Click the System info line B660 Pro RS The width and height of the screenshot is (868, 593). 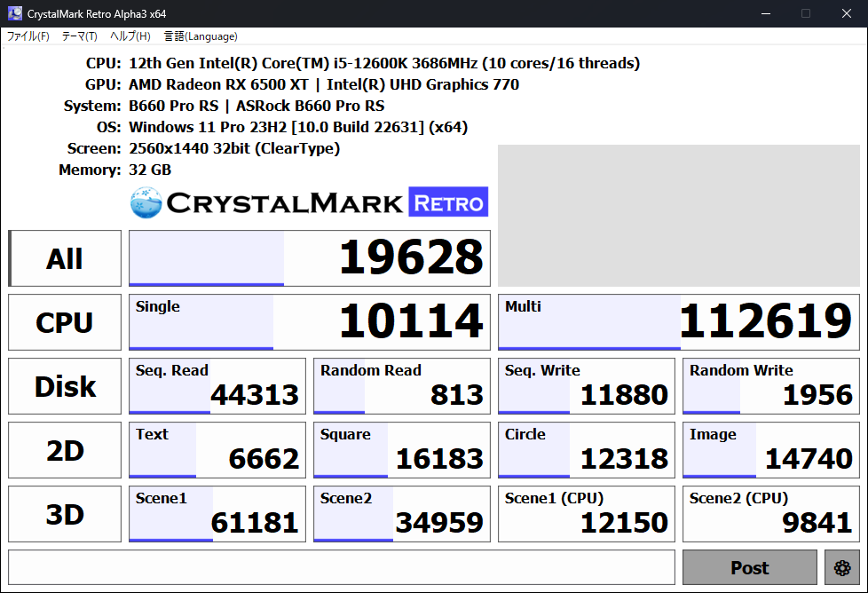(256, 106)
